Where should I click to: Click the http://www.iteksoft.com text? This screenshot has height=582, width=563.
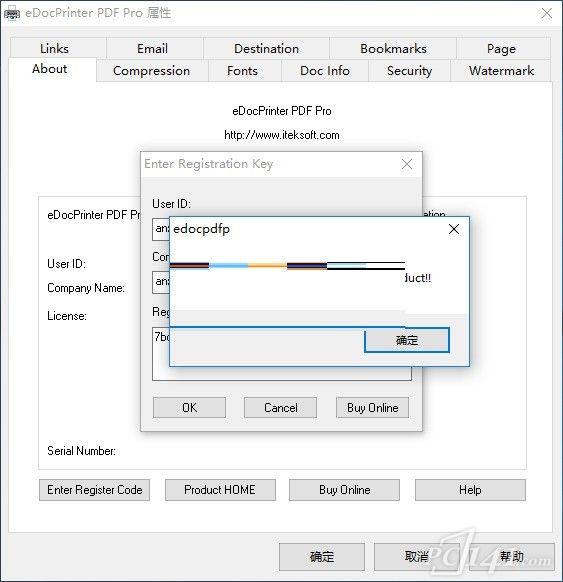[x=282, y=135]
